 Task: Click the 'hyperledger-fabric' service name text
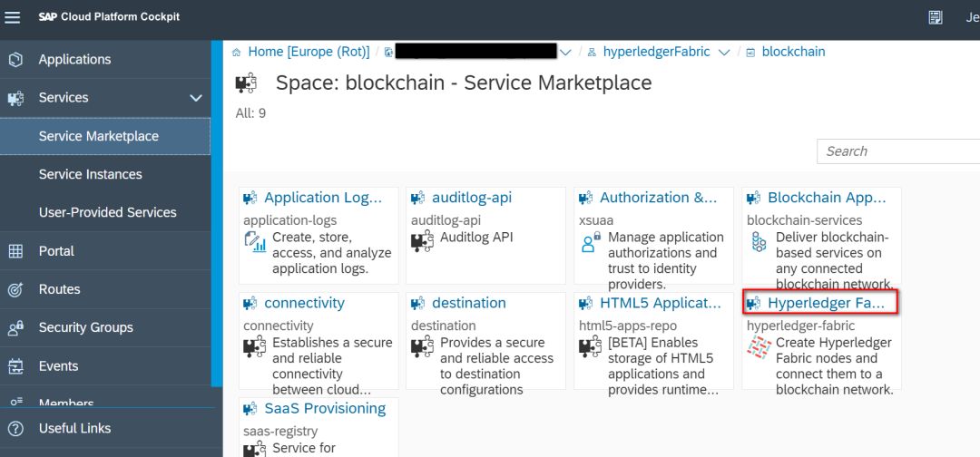(x=800, y=326)
